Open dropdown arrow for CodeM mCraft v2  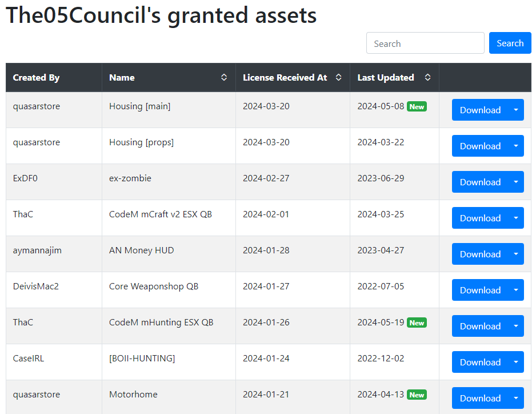coord(515,218)
